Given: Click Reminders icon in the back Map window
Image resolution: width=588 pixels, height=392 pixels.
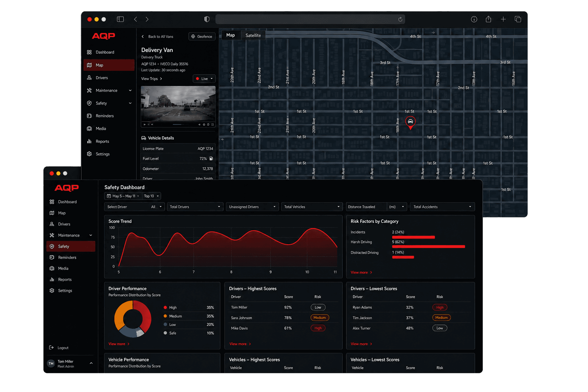Looking at the screenshot, I should click(x=89, y=116).
